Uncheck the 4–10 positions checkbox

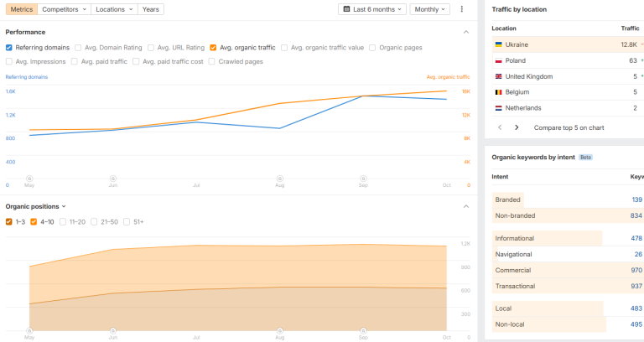[34, 221]
